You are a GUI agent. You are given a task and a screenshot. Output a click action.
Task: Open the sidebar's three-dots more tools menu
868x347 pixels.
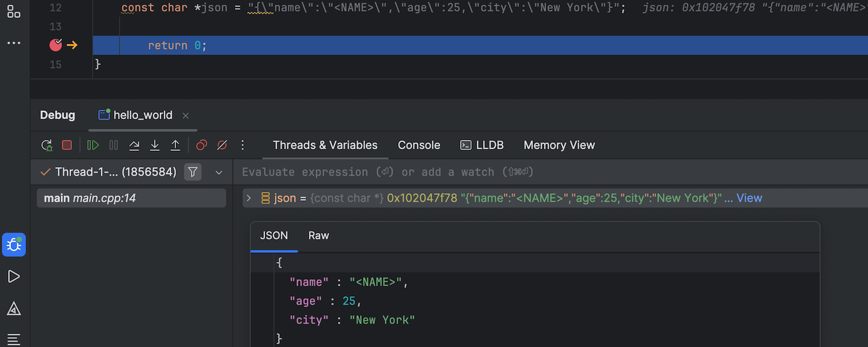point(14,43)
